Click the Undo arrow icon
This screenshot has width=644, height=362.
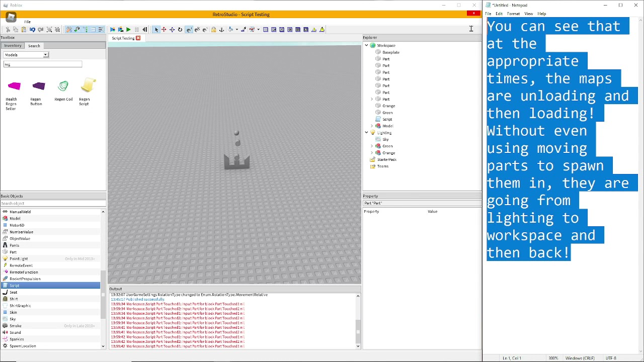coord(32,29)
